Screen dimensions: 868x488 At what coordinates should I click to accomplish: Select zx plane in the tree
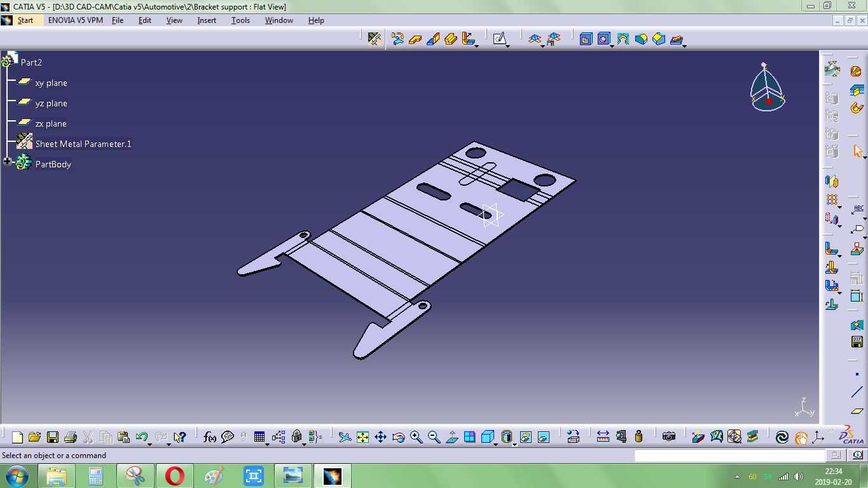(51, 123)
